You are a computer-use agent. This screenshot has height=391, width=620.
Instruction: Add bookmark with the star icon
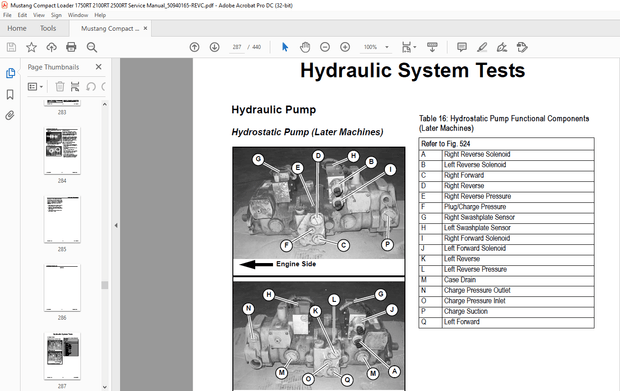tap(31, 47)
